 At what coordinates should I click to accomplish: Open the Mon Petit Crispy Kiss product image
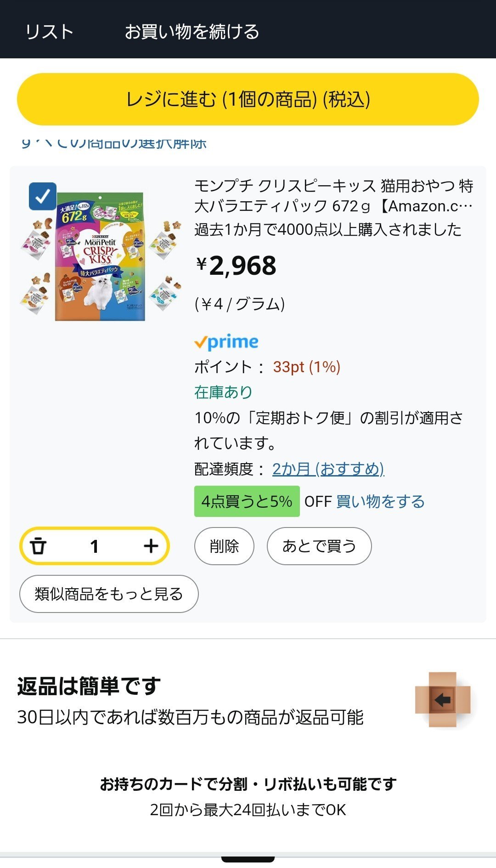click(100, 256)
